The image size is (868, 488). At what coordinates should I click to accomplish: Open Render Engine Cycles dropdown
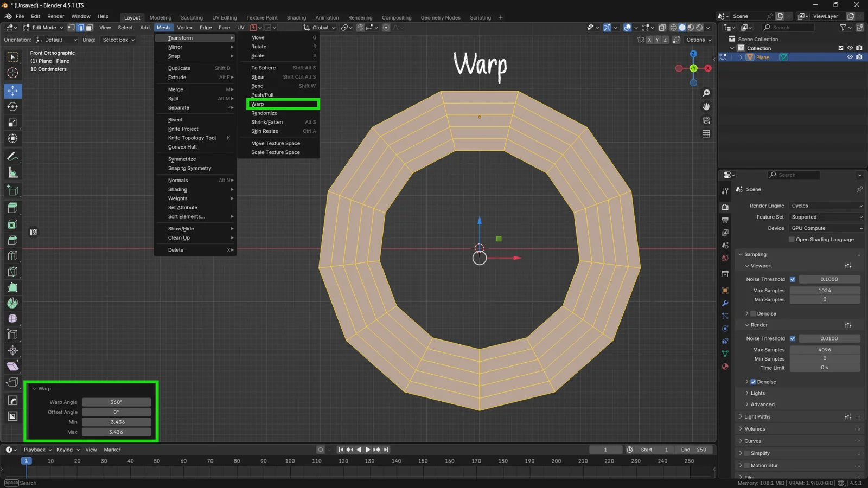tap(826, 206)
